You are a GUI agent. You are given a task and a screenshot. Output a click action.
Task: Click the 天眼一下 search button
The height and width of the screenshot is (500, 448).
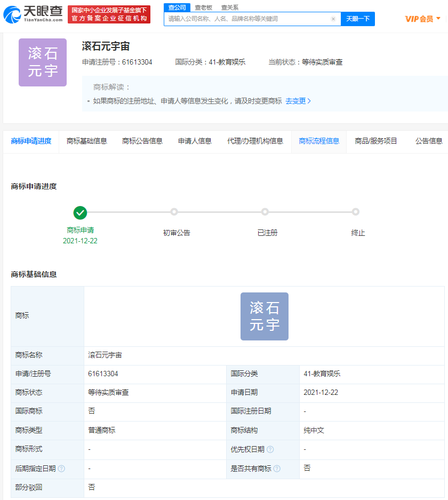tap(358, 19)
